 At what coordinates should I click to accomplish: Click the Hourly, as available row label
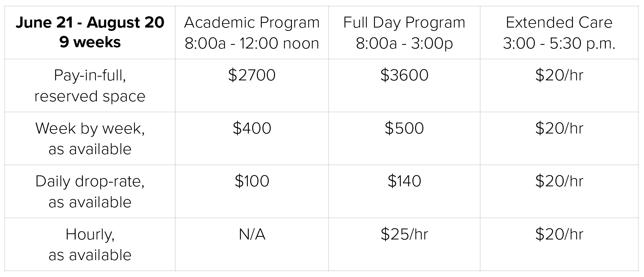click(90, 244)
